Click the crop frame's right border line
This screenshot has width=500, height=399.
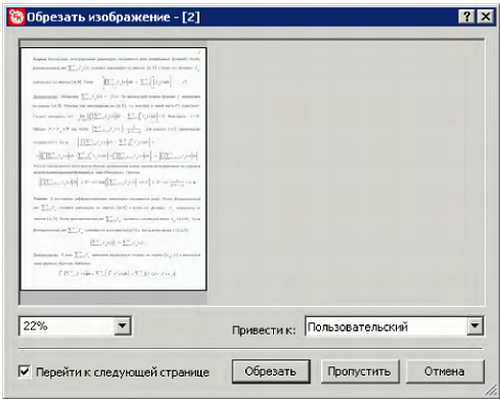(206, 169)
